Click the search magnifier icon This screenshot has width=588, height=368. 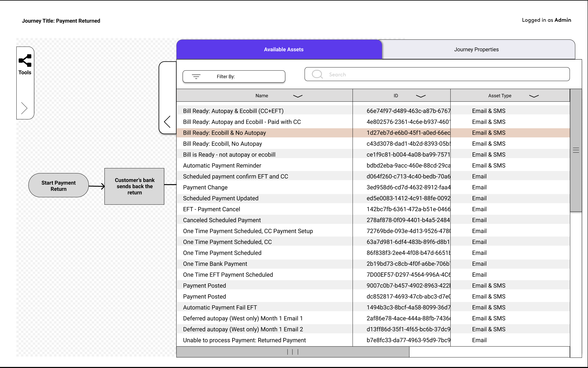317,74
